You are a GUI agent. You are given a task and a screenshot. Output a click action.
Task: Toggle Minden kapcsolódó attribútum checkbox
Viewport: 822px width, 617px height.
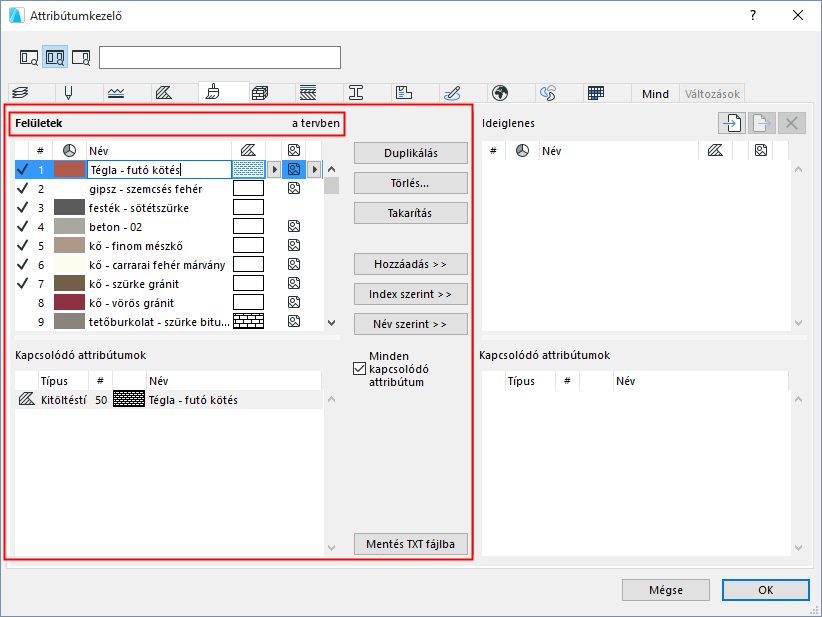point(360,369)
